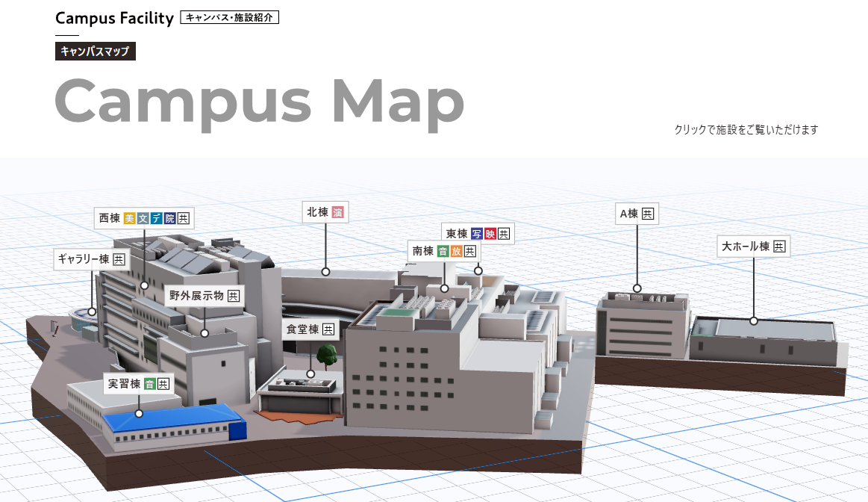This screenshot has height=502, width=868.
Task: Click the map pin under 大ホール棟
Action: [754, 320]
